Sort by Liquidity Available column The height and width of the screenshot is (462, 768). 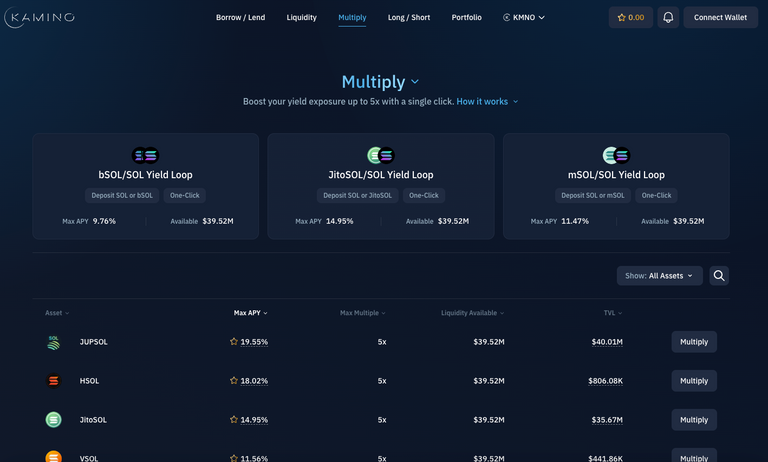[x=473, y=313]
